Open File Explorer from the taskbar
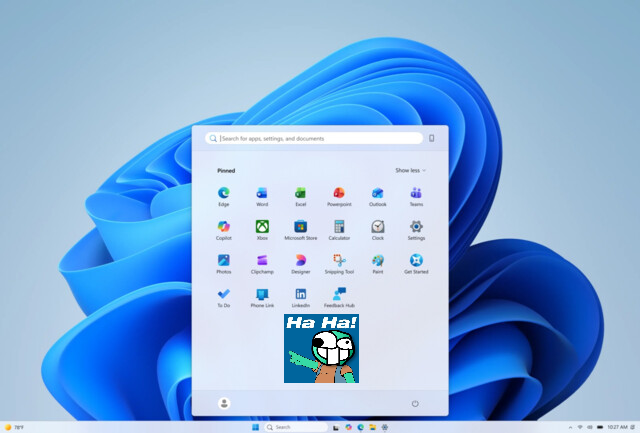Viewport: 640px width, 433px height. [372, 427]
